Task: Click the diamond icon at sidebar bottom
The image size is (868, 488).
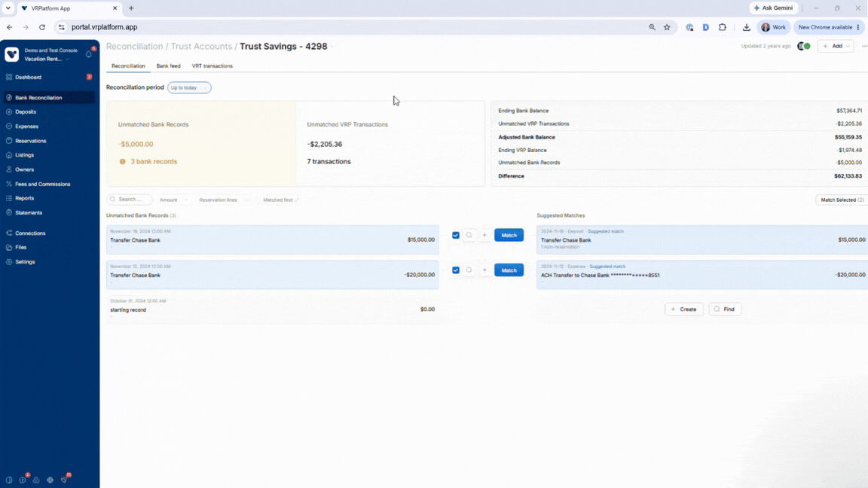Action: [x=50, y=480]
